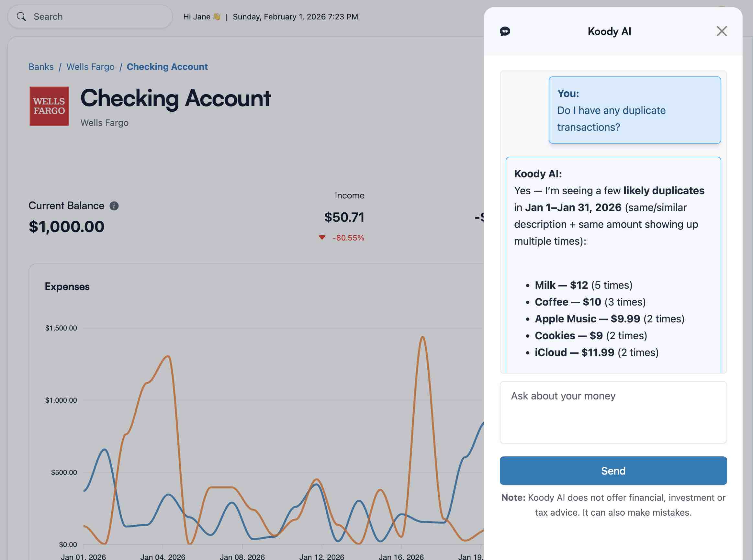Click the speech bubble icon in Koody AI header
Viewport: 753px width, 560px height.
click(505, 31)
